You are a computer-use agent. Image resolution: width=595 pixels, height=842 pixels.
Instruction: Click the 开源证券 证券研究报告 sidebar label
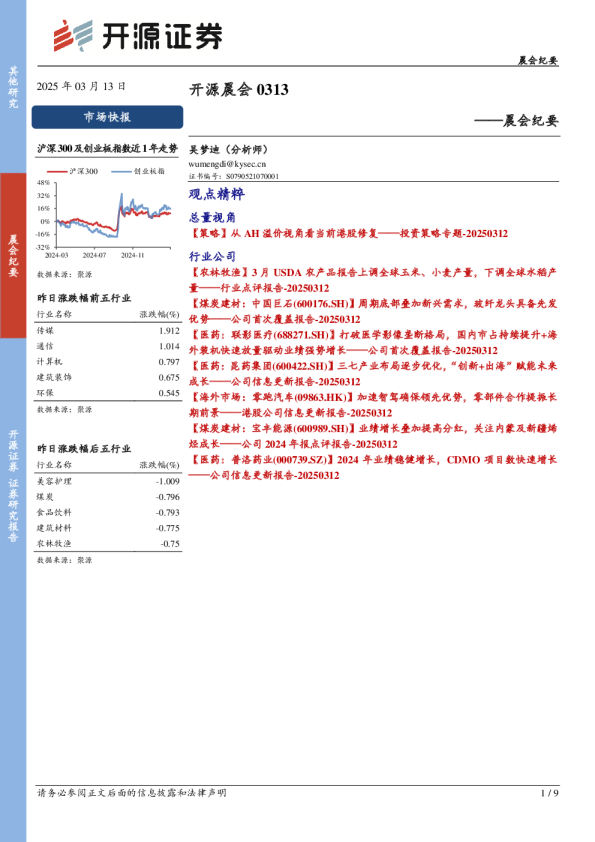[x=13, y=485]
